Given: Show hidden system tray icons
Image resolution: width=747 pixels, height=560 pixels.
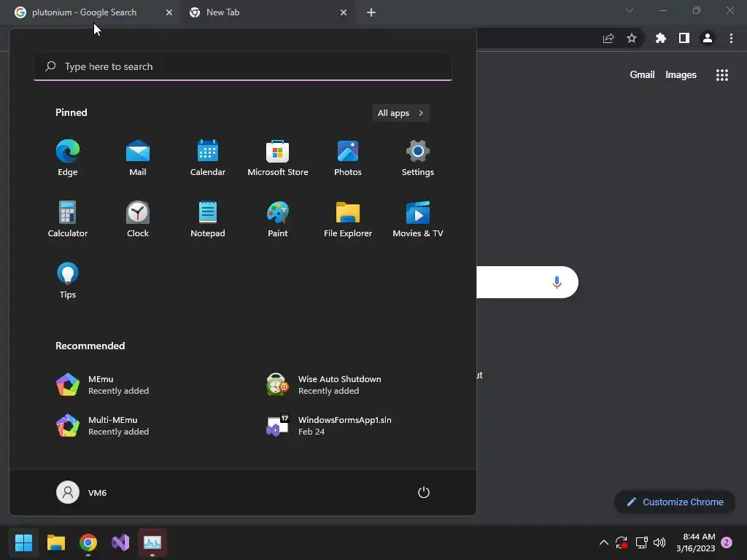Looking at the screenshot, I should point(603,542).
